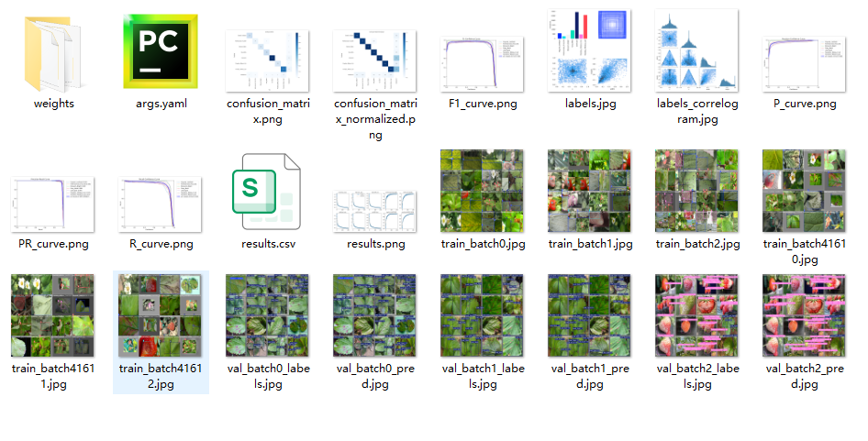Select the PR_curve.png thumbnail

pyautogui.click(x=52, y=204)
